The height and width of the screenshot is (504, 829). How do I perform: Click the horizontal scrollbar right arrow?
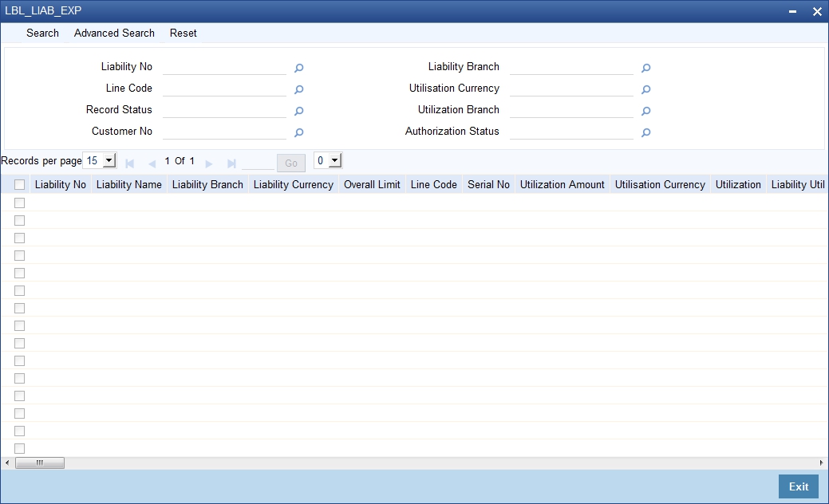point(821,463)
